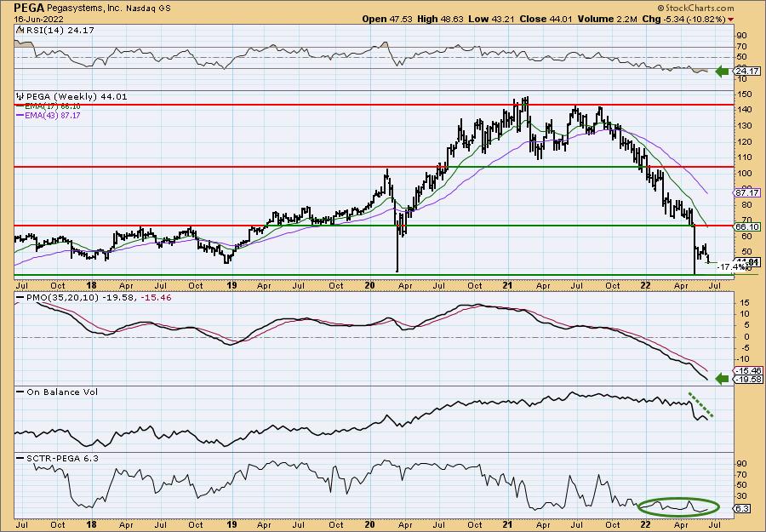Click the year 19 label on the price panel axis
The height and width of the screenshot is (532, 766).
232,285
